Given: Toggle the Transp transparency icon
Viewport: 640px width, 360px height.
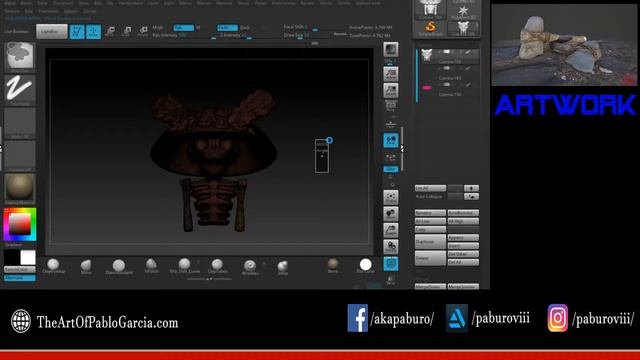Looking at the screenshot, I should (391, 280).
